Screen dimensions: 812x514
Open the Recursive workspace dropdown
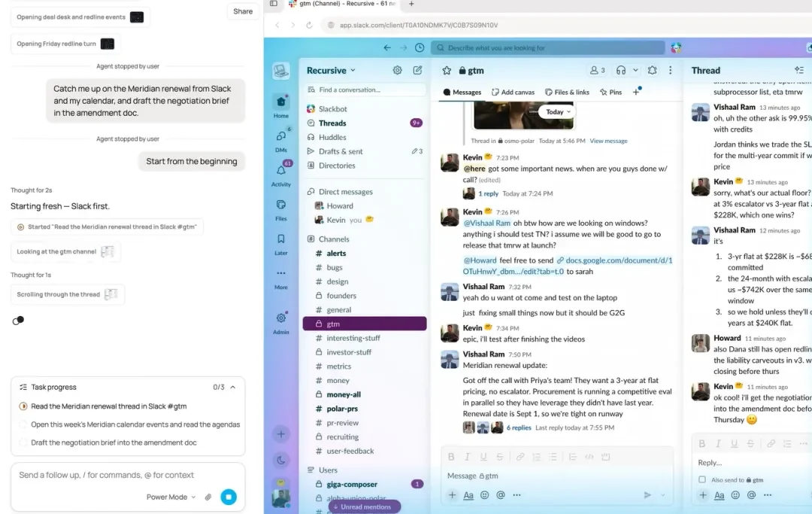331,71
